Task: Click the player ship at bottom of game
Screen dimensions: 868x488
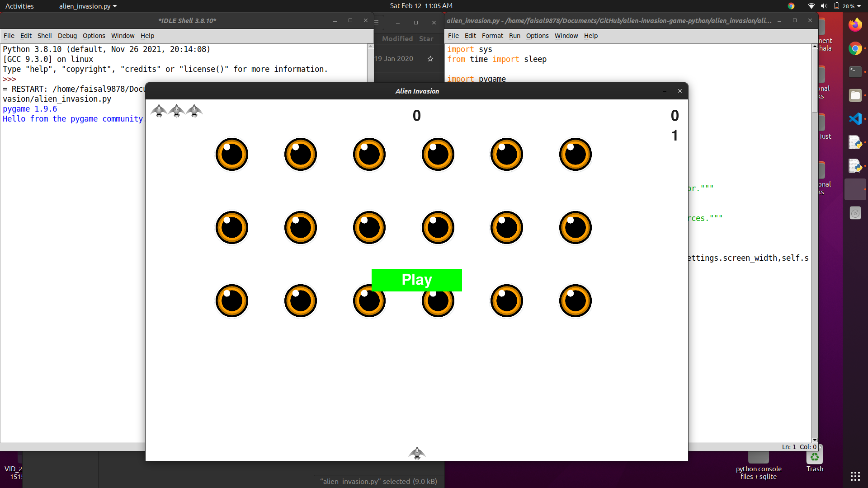Action: pos(417,453)
